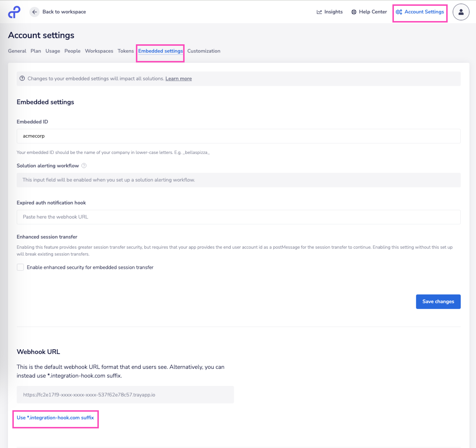This screenshot has width=476, height=448.
Task: Click the Insights chart icon
Action: (319, 12)
